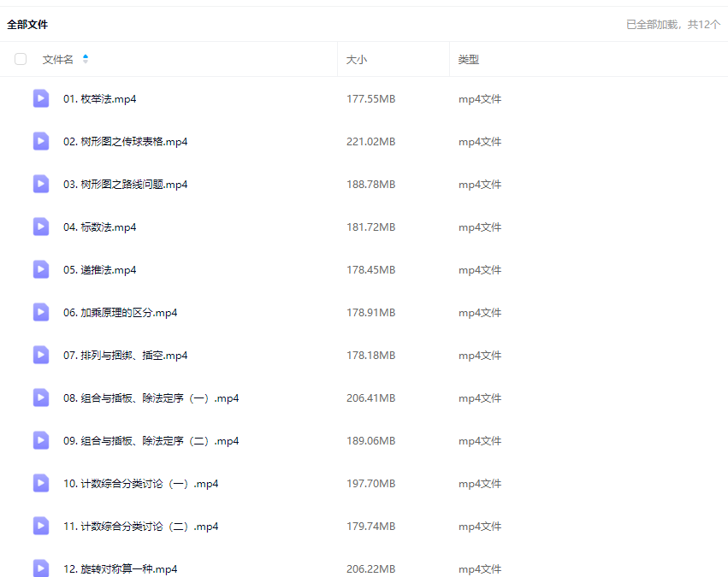
Task: Click the video icon for 07. 排列与捆绑、插空.mp4
Action: [x=41, y=355]
